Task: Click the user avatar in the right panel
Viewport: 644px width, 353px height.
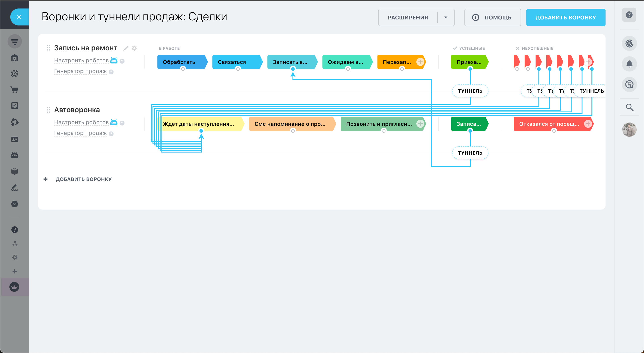Action: tap(629, 129)
